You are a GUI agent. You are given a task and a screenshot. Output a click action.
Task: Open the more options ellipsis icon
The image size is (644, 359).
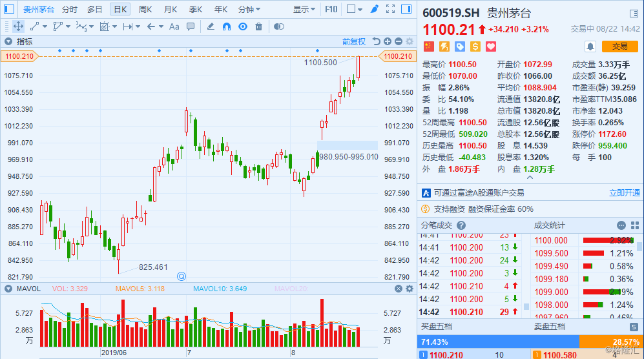[621, 225]
